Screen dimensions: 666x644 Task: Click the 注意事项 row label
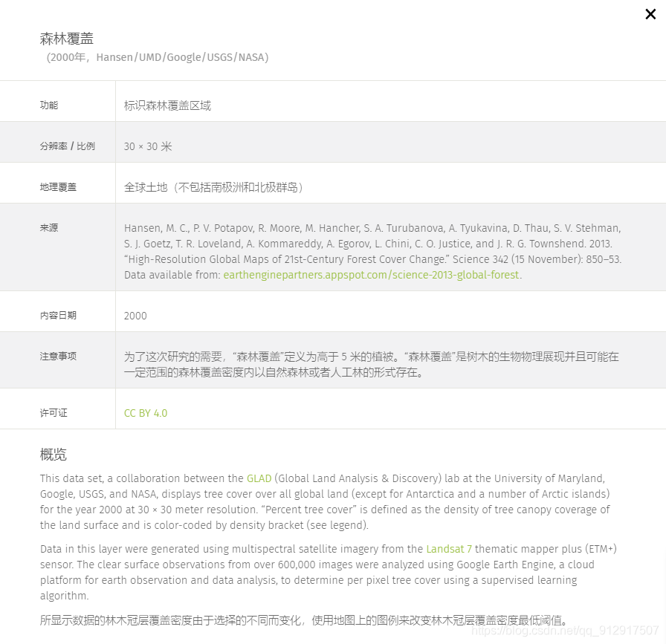pos(58,357)
